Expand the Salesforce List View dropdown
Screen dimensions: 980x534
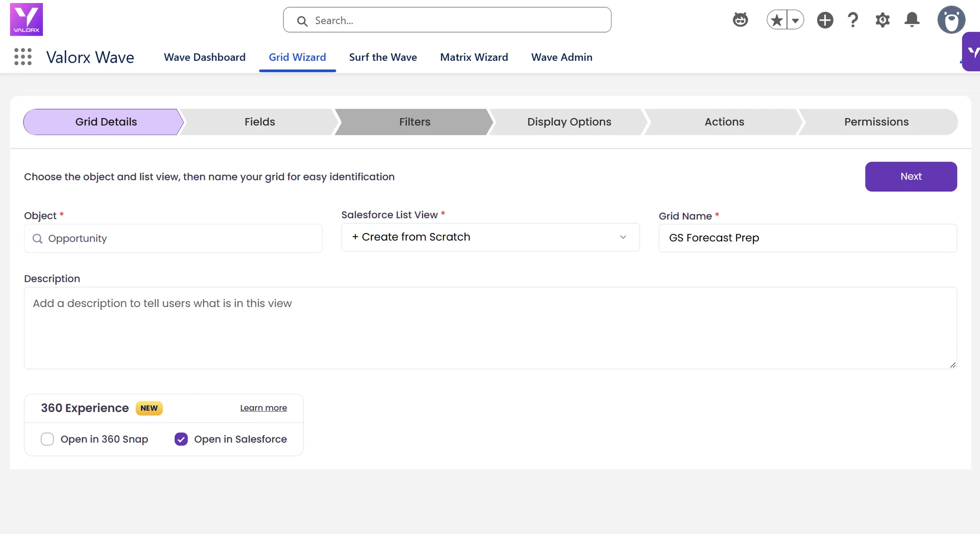click(x=490, y=237)
